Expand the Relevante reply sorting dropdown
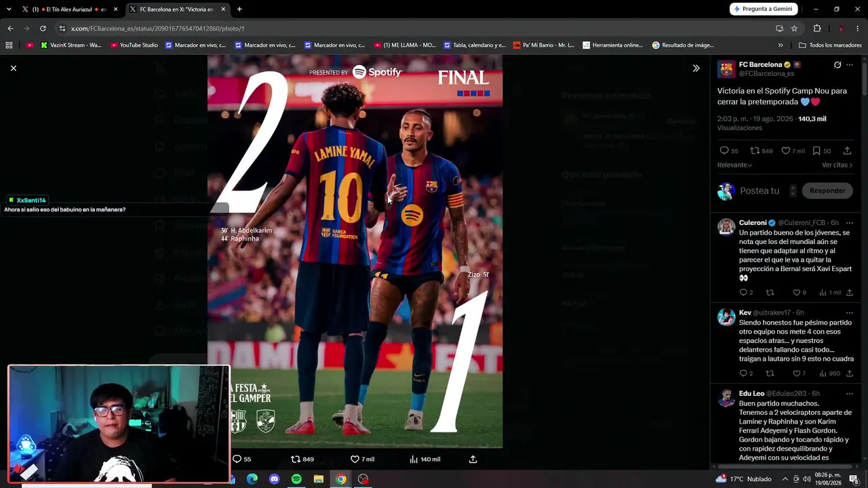 734,165
